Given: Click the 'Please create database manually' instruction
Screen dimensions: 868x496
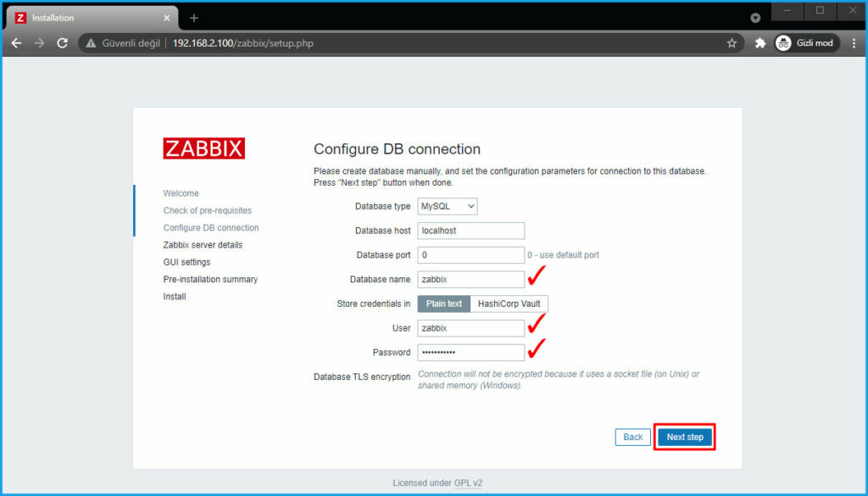Looking at the screenshot, I should point(509,176).
